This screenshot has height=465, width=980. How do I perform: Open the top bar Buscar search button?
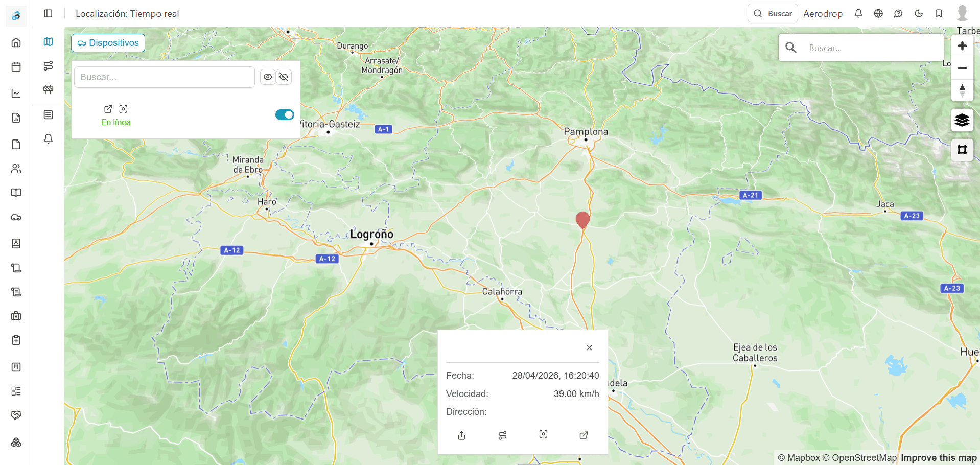click(x=773, y=14)
